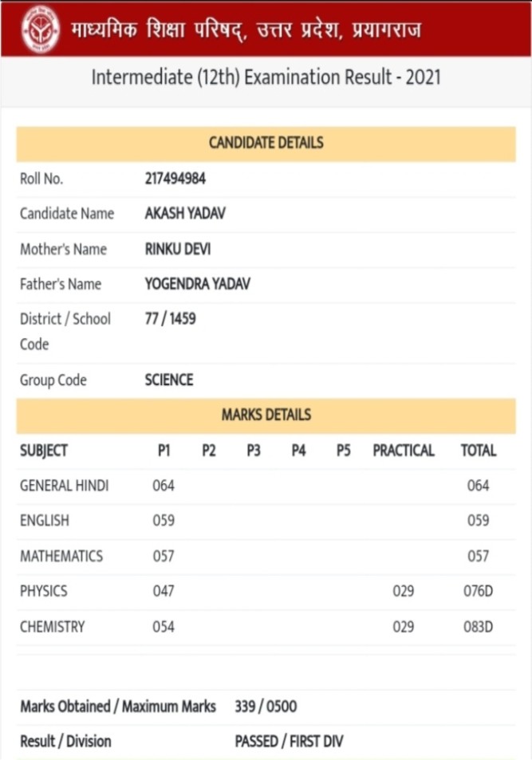
Task: Click the Marks Details section header
Action: (266, 415)
